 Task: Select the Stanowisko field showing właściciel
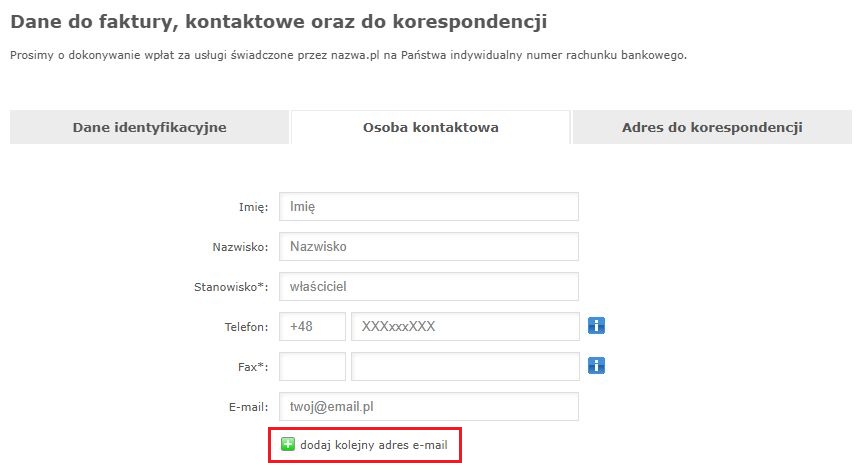click(429, 286)
